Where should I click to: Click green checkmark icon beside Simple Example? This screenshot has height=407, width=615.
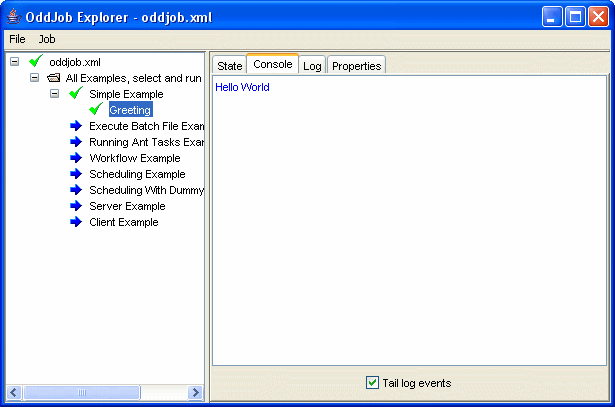(x=76, y=94)
